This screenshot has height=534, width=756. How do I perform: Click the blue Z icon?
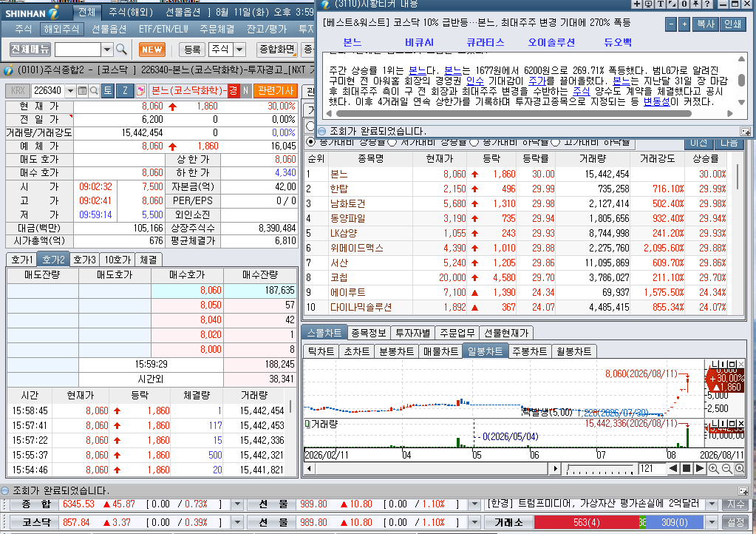click(x=125, y=91)
